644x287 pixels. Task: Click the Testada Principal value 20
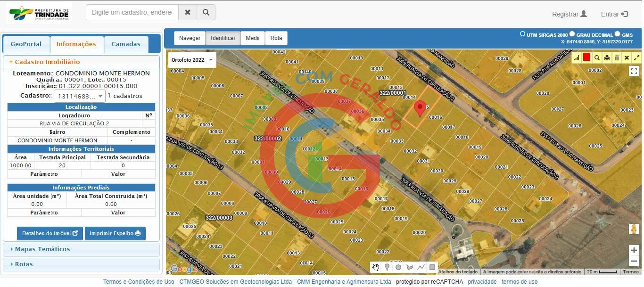point(62,165)
